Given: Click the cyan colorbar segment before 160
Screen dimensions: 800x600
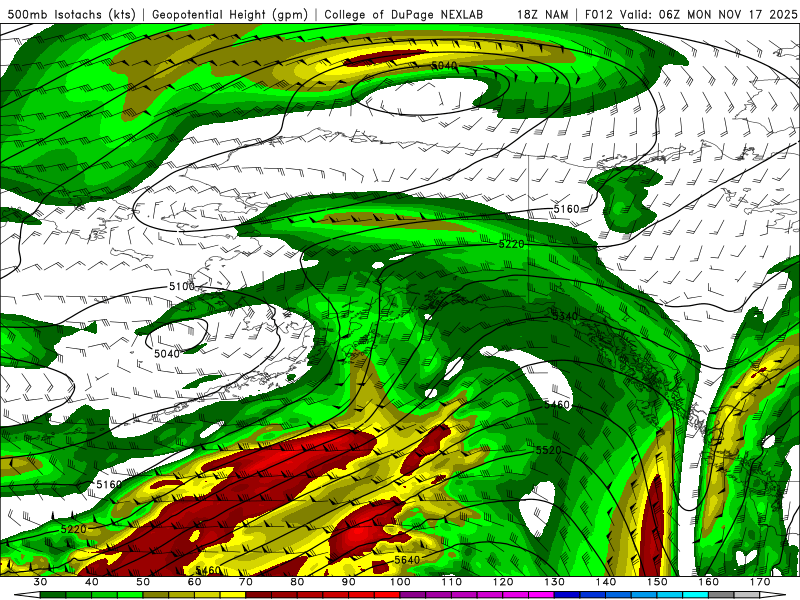Looking at the screenshot, I should point(696,595).
